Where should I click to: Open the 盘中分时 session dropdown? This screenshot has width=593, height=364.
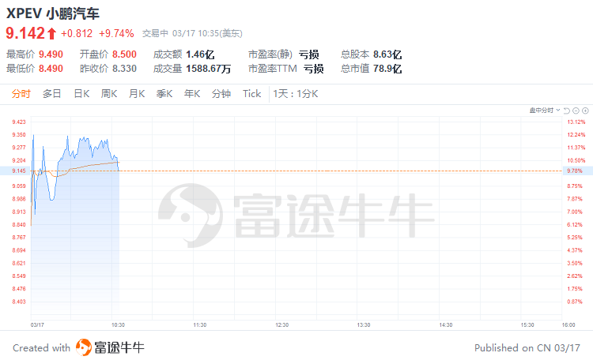545,111
